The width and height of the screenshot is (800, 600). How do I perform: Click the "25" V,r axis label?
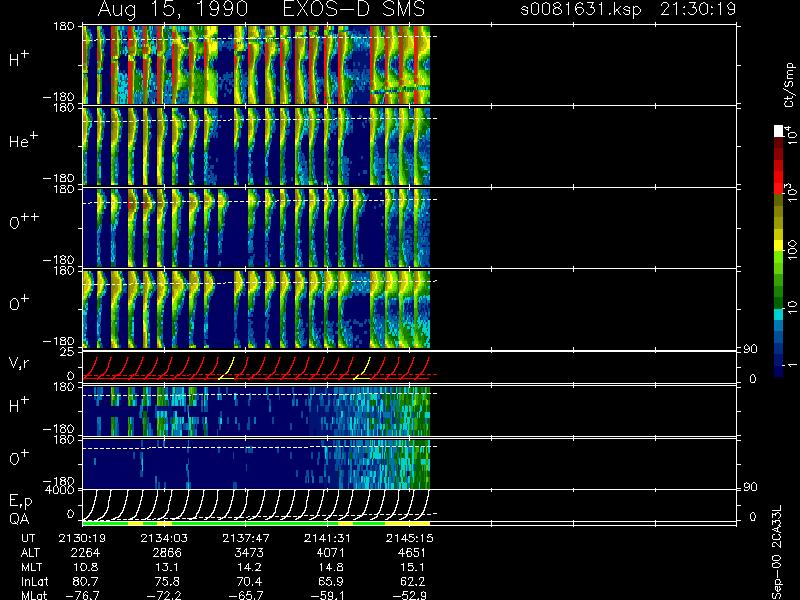[69, 352]
